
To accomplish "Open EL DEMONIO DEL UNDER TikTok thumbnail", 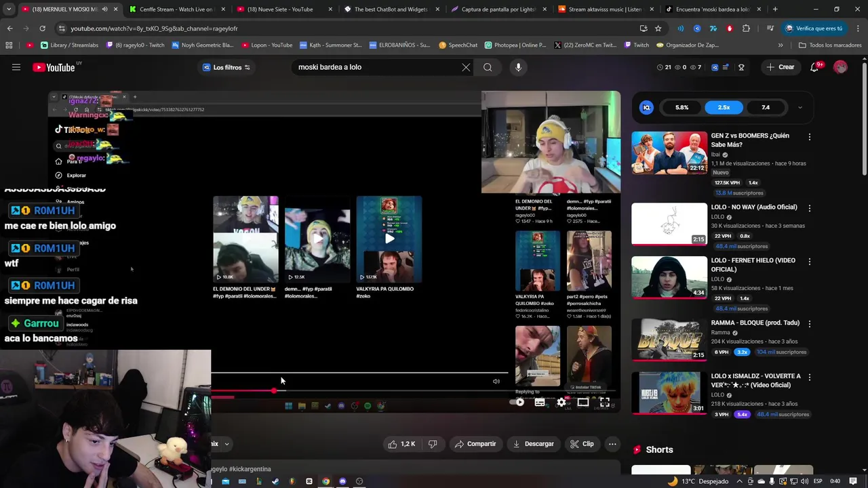I will 245,239.
